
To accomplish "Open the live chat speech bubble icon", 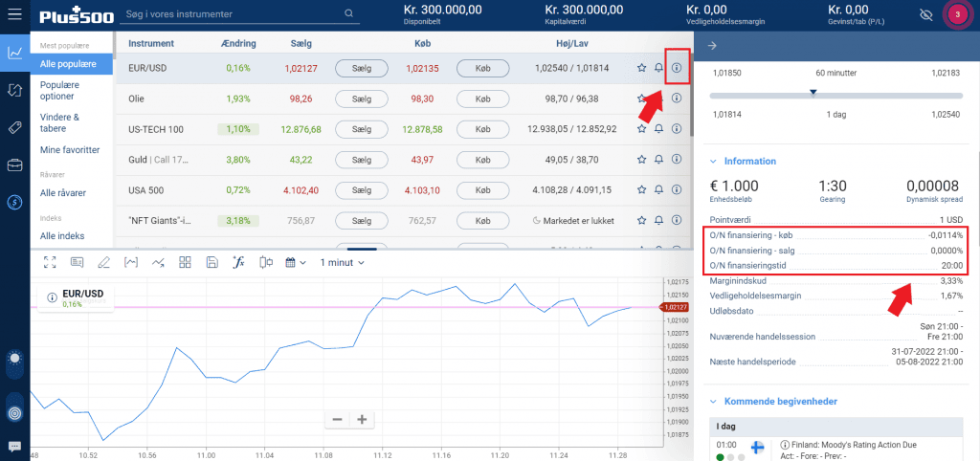I will click(14, 447).
